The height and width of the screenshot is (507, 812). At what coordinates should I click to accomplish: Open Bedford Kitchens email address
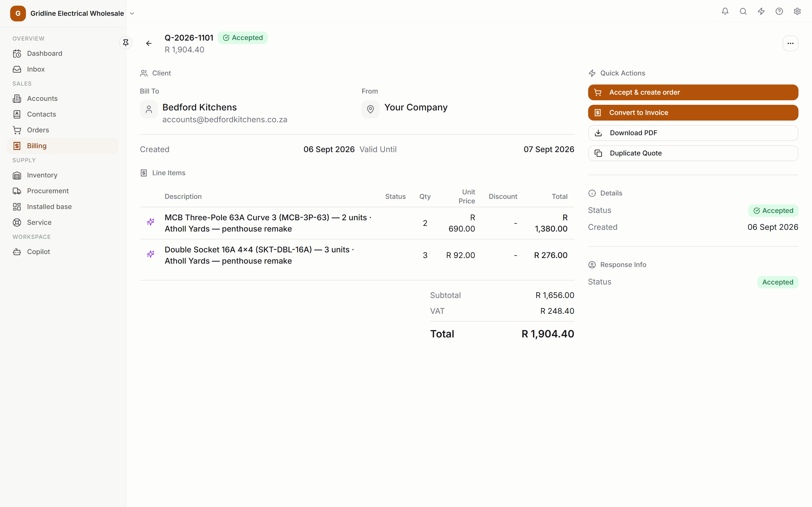pos(225,120)
